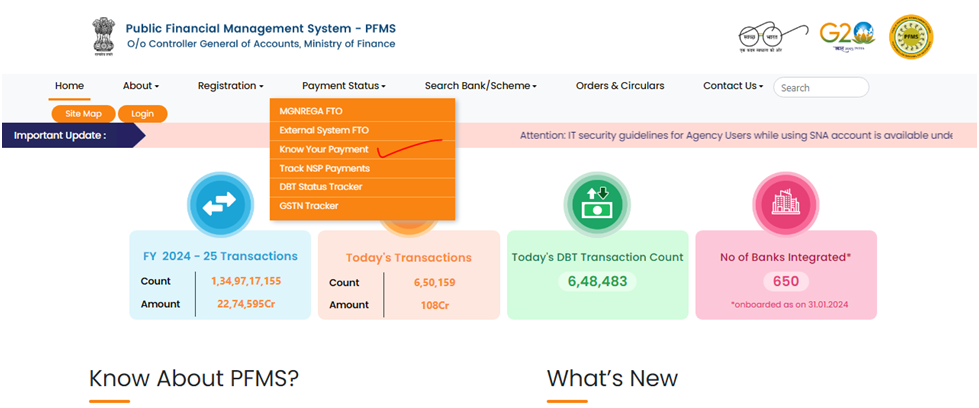Screen dimensions: 979x408
Task: Open DBT Status Tracker menu item
Action: [x=362, y=187]
